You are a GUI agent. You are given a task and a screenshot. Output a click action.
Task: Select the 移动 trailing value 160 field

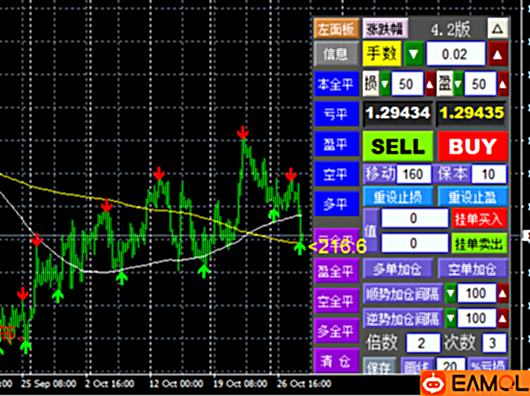(x=413, y=174)
